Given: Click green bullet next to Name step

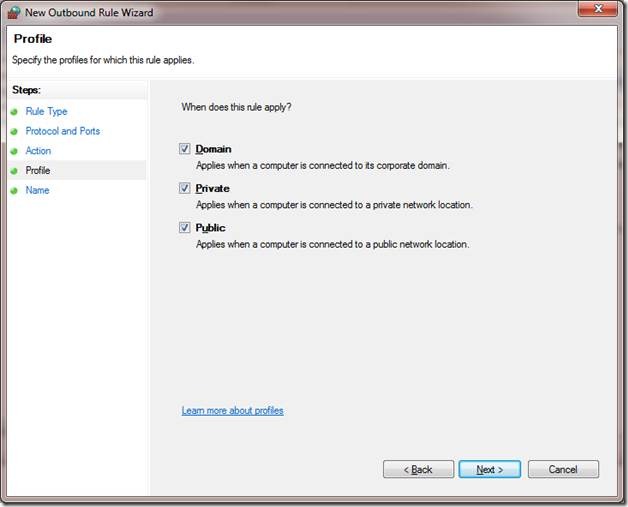Looking at the screenshot, I should pos(14,190).
